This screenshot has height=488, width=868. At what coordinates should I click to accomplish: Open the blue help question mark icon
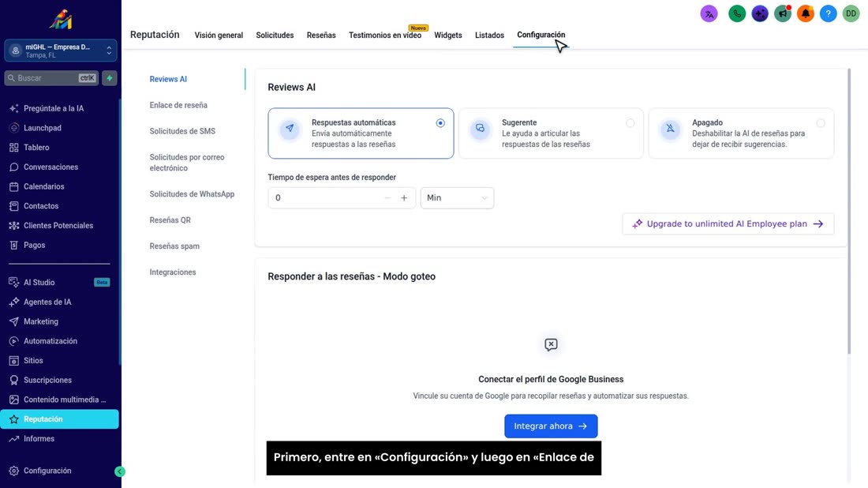[828, 14]
